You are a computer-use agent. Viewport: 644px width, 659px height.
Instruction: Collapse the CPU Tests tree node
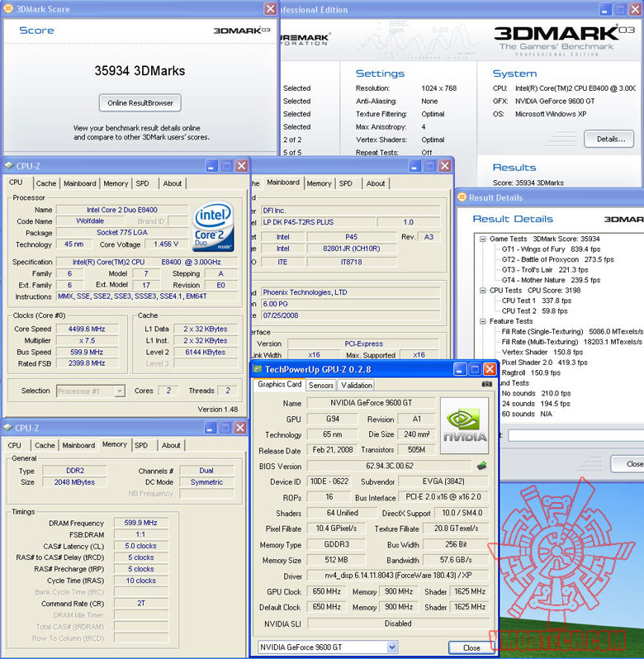pyautogui.click(x=483, y=291)
